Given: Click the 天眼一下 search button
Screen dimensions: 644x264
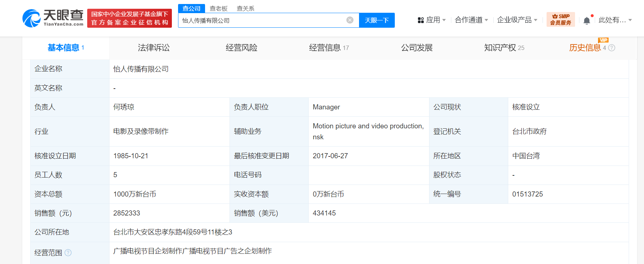Looking at the screenshot, I should pyautogui.click(x=377, y=20).
